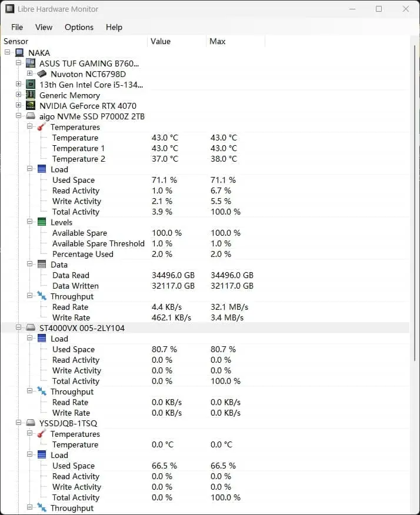Click the 32.1 MB/s max read rate
The image size is (420, 515).
pyautogui.click(x=229, y=307)
